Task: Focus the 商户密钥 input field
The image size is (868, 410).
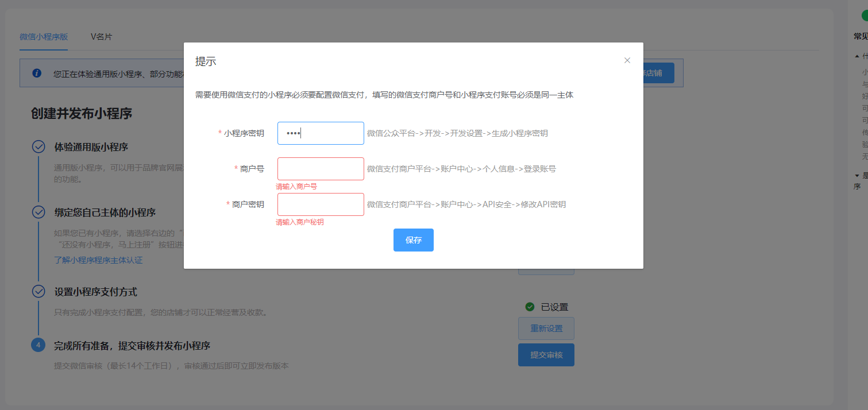Action: coord(321,204)
